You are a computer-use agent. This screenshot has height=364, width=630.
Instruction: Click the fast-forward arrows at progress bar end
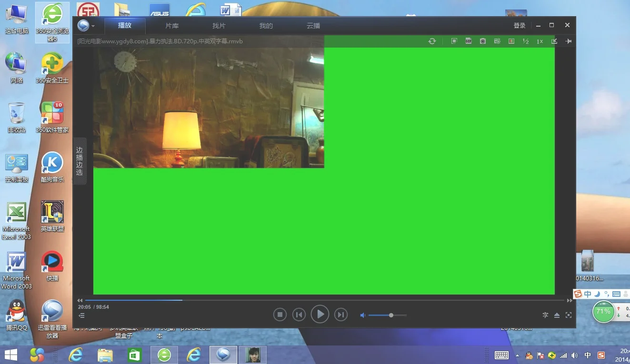(570, 300)
